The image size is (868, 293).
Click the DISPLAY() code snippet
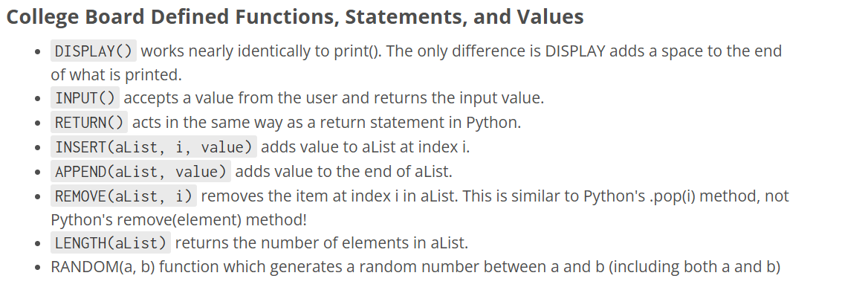coord(94,51)
